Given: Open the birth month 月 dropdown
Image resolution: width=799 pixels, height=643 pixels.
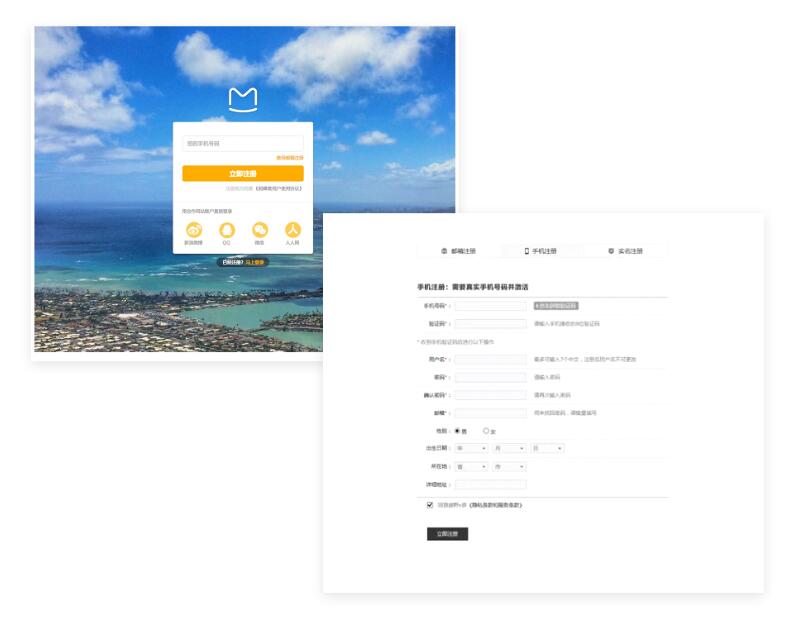Looking at the screenshot, I should pos(509,448).
